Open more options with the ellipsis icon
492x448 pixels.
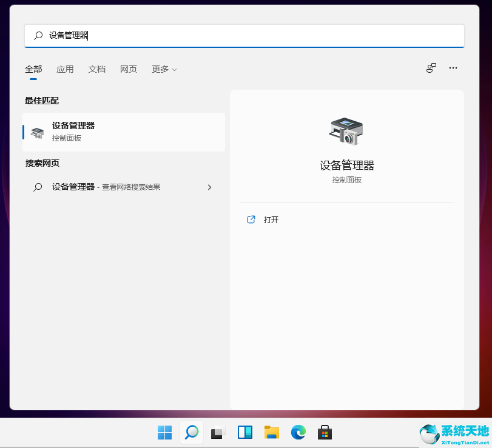coord(453,68)
